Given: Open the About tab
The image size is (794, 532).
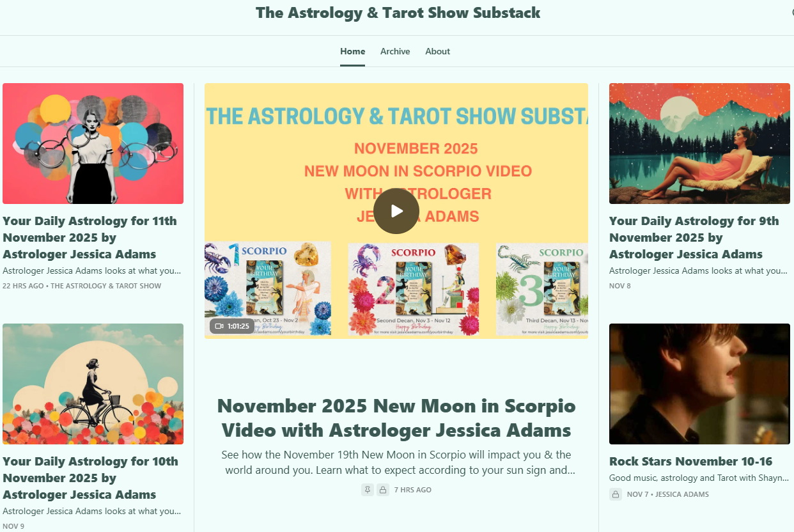Looking at the screenshot, I should click(x=438, y=51).
